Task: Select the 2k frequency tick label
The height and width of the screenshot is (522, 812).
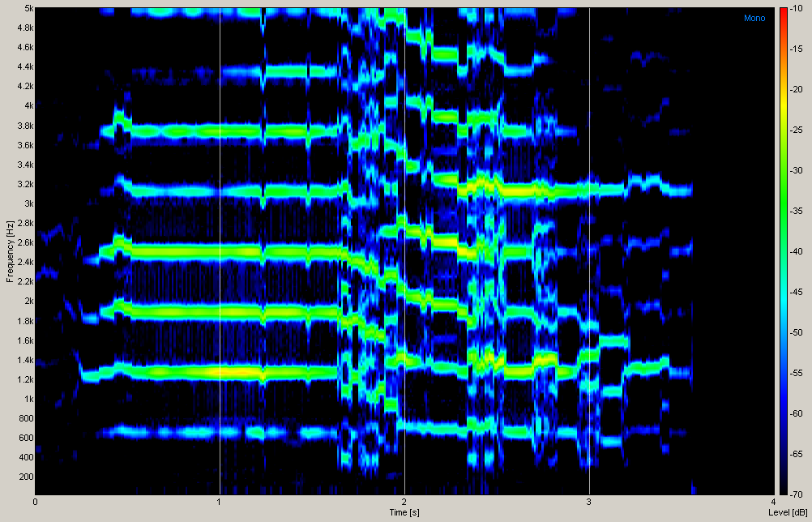Action: pyautogui.click(x=28, y=301)
